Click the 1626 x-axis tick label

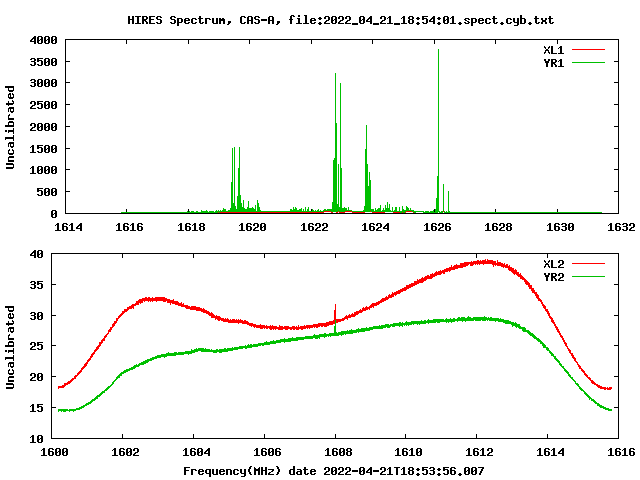[x=437, y=227]
